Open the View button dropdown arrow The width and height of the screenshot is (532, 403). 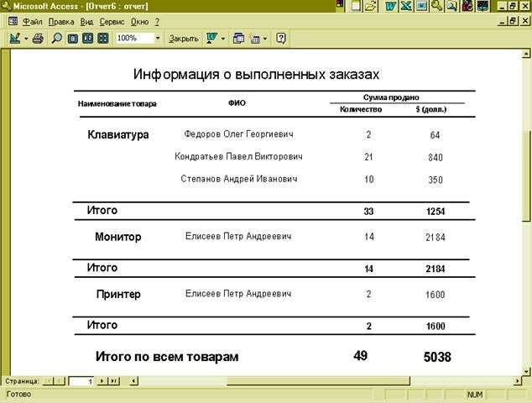tap(26, 39)
